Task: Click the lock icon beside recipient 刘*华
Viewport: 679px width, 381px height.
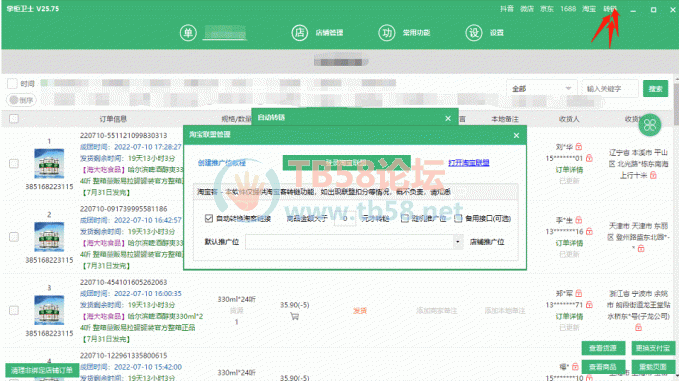Action: coord(579,146)
